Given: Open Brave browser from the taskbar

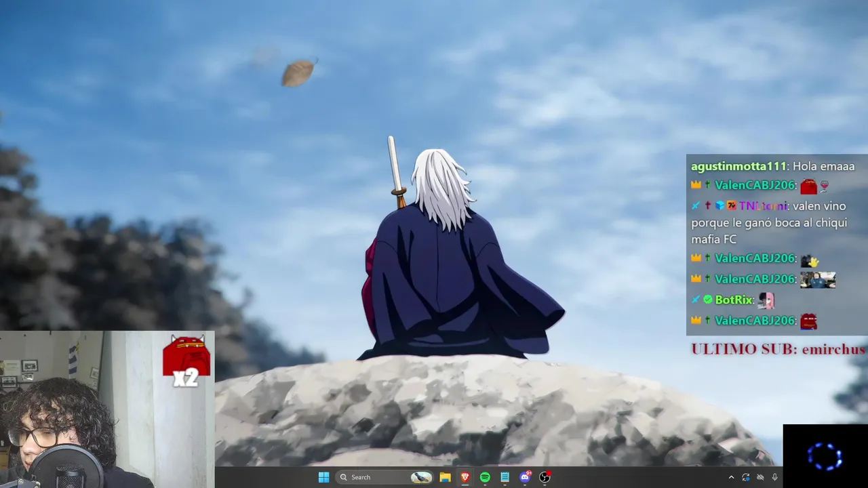Looking at the screenshot, I should pyautogui.click(x=465, y=477).
